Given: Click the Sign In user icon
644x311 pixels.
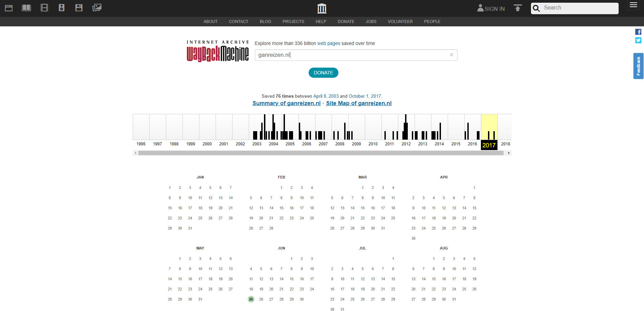Looking at the screenshot, I should tap(480, 8).
